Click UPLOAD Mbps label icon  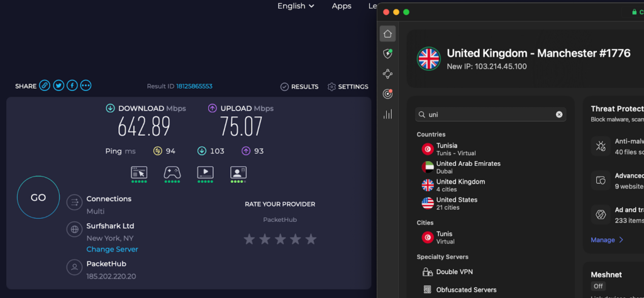coord(213,108)
